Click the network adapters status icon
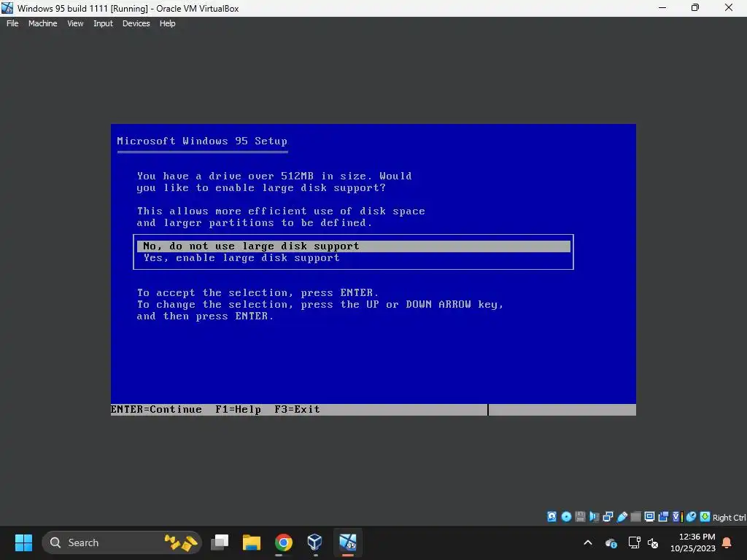 point(608,517)
